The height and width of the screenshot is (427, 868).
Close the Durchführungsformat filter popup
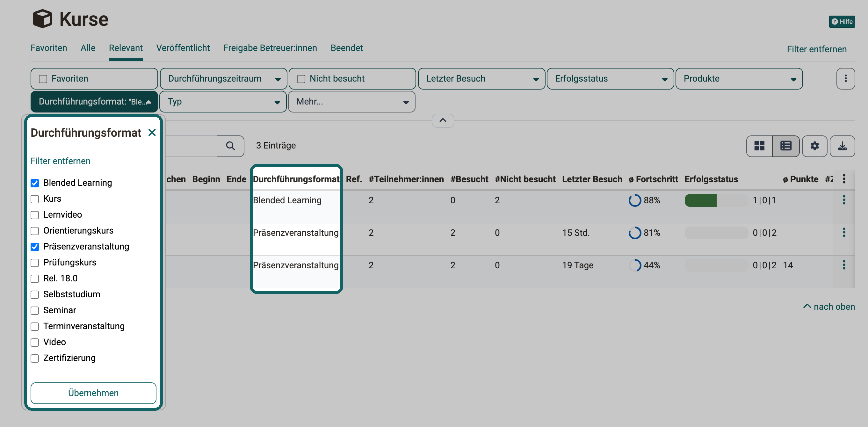tap(152, 133)
